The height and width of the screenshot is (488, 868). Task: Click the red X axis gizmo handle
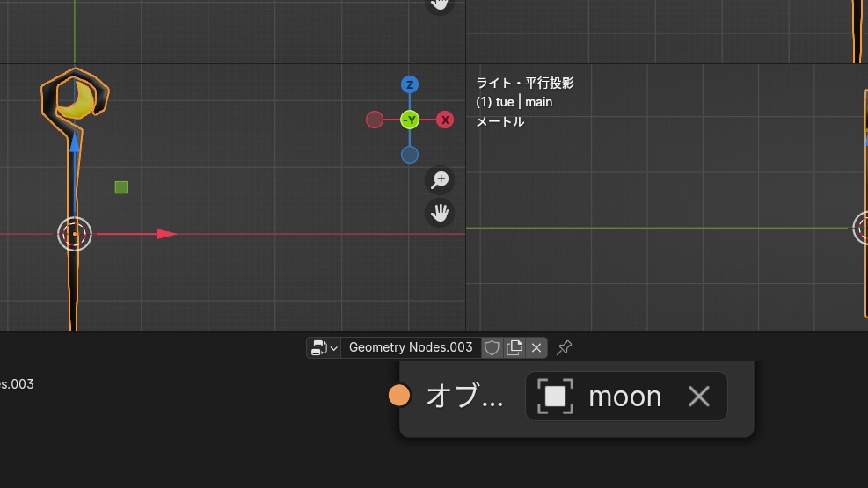tap(445, 120)
